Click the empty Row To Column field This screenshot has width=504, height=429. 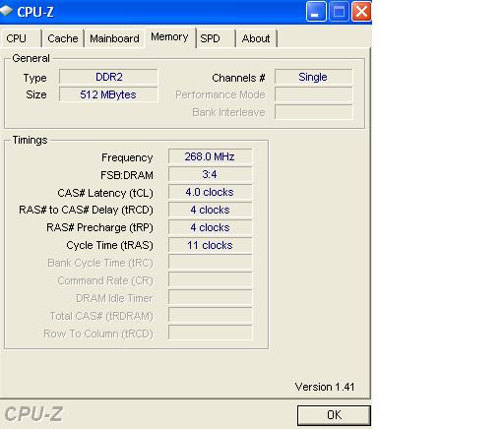click(210, 333)
